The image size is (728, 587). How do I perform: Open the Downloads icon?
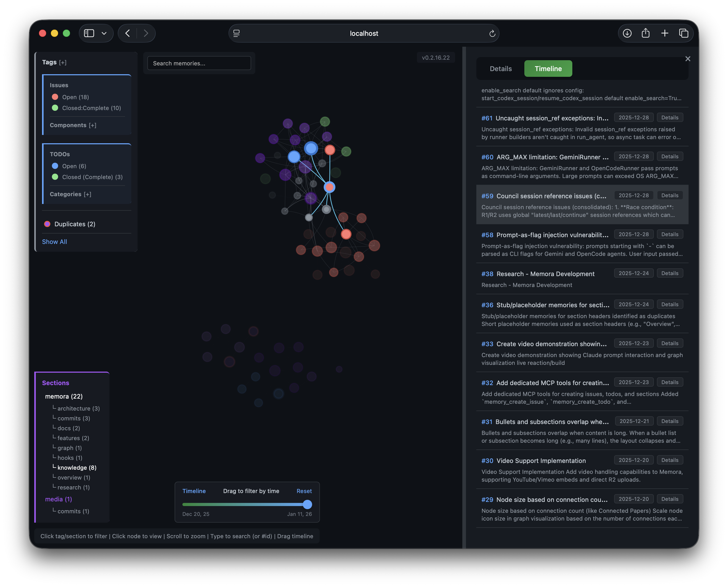pyautogui.click(x=627, y=33)
